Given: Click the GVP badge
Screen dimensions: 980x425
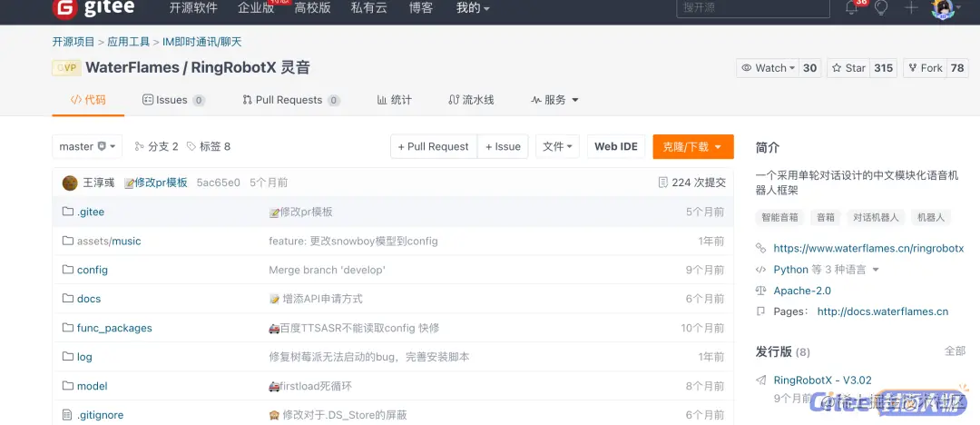Looking at the screenshot, I should click(x=66, y=67).
